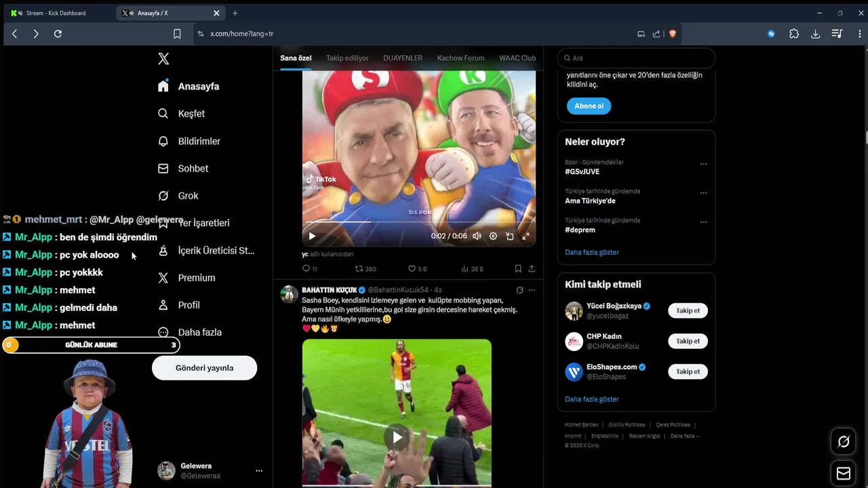Open Anasayfa home in the sidebar

coord(189,86)
